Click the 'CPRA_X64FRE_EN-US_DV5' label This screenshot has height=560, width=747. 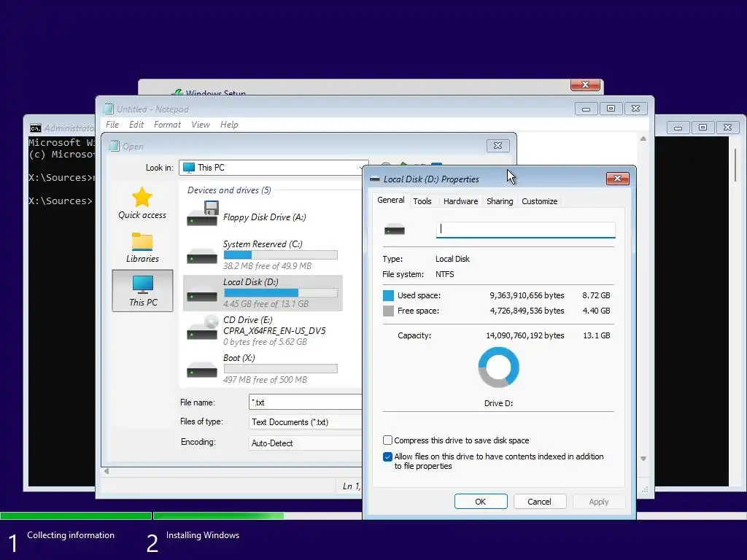274,330
